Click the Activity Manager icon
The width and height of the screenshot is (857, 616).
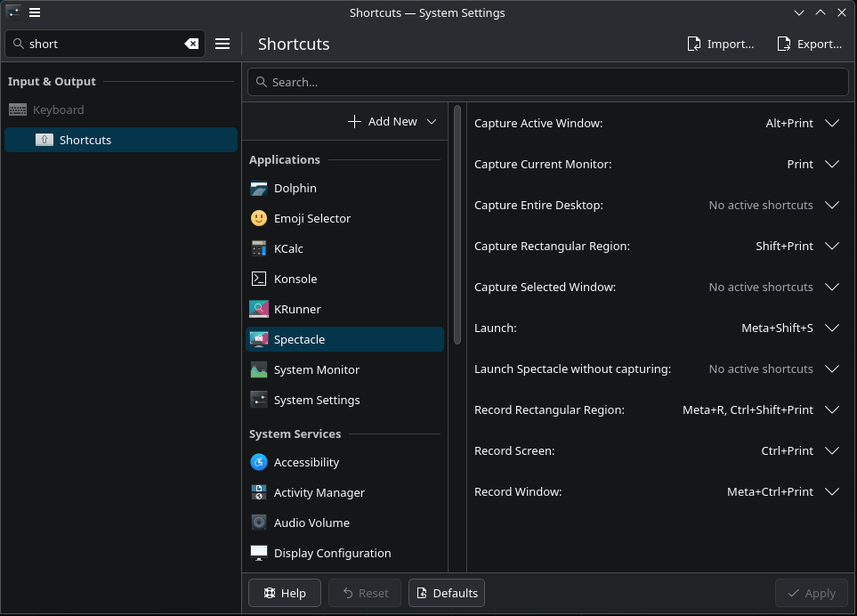258,492
